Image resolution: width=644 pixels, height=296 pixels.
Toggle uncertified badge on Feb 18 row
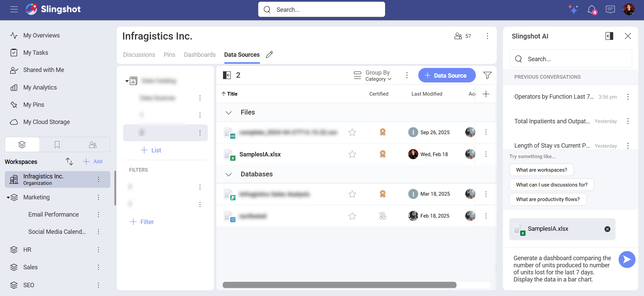click(x=383, y=216)
